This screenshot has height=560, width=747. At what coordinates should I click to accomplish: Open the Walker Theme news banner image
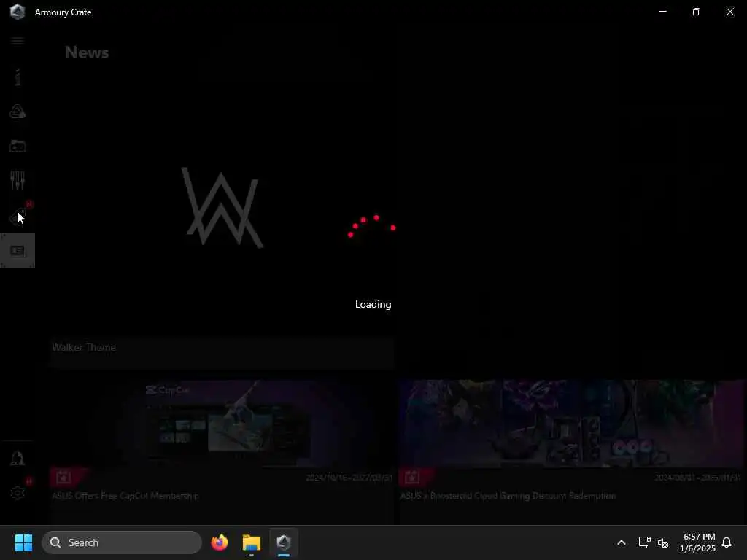coord(222,208)
